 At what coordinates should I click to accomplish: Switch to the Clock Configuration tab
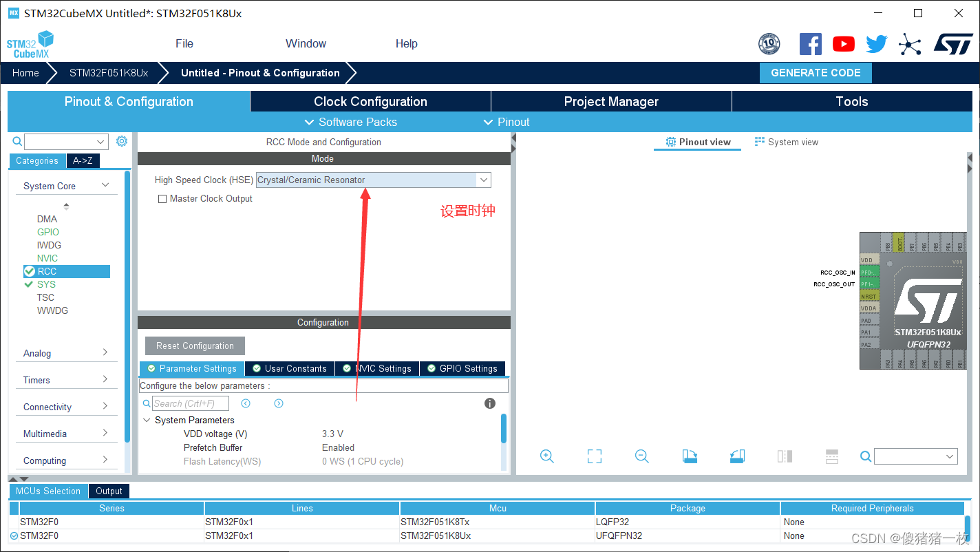[370, 101]
